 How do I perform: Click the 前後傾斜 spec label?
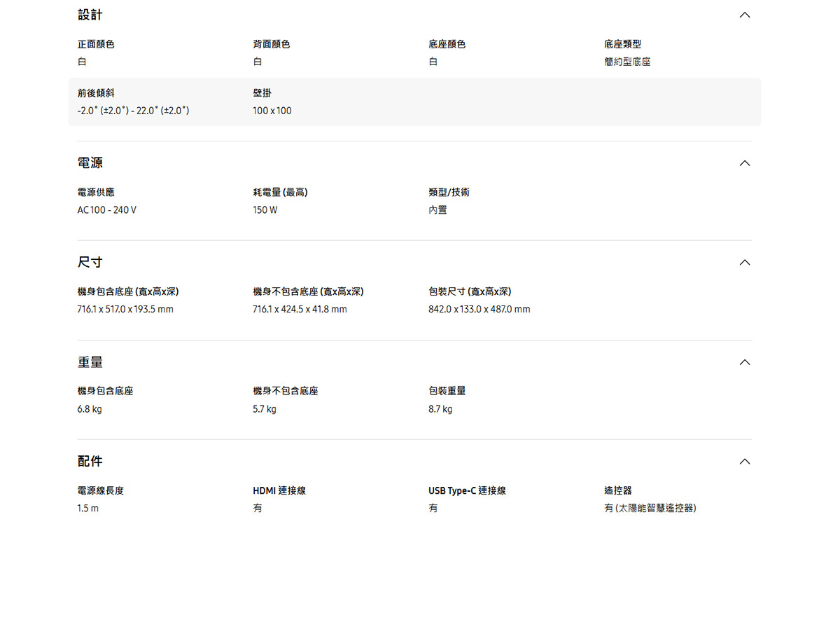coord(96,93)
